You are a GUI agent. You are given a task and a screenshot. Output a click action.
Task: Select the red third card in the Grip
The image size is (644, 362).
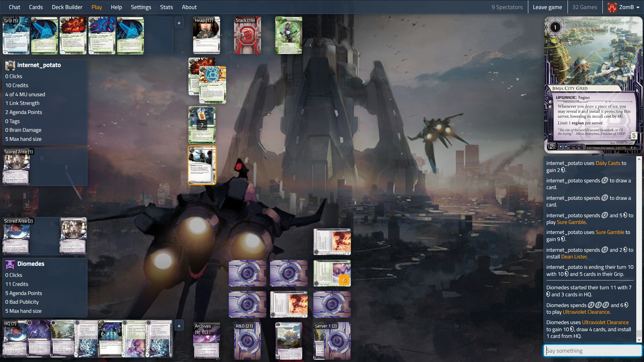pos(73,36)
